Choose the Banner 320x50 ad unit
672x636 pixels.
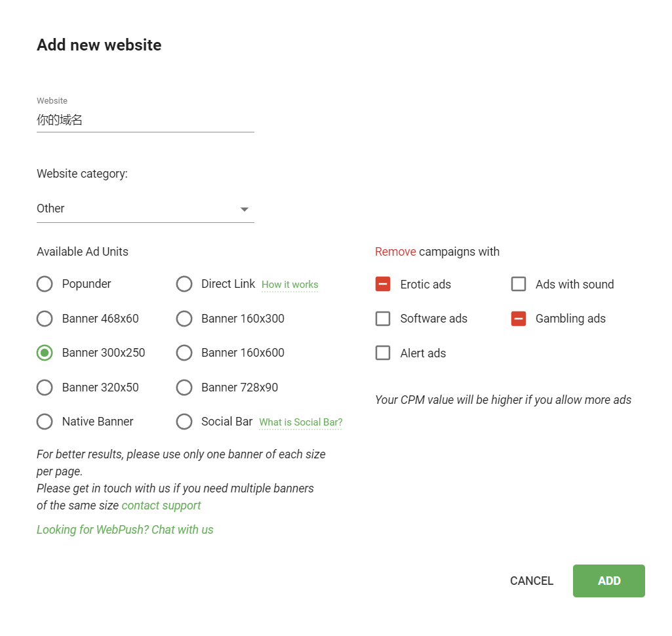[x=45, y=388]
